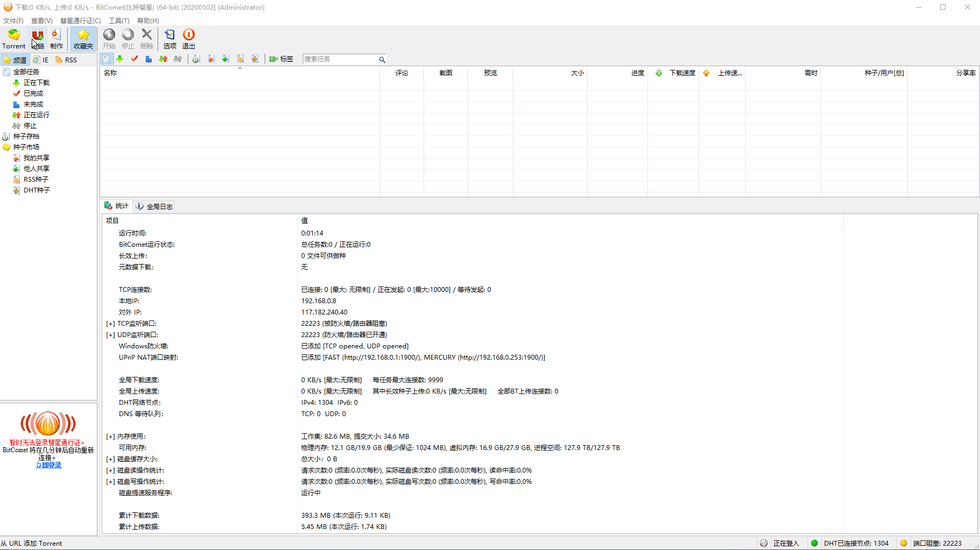This screenshot has width=980, height=550.
Task: Filter tasks by unfinished blue icon
Action: point(148,59)
